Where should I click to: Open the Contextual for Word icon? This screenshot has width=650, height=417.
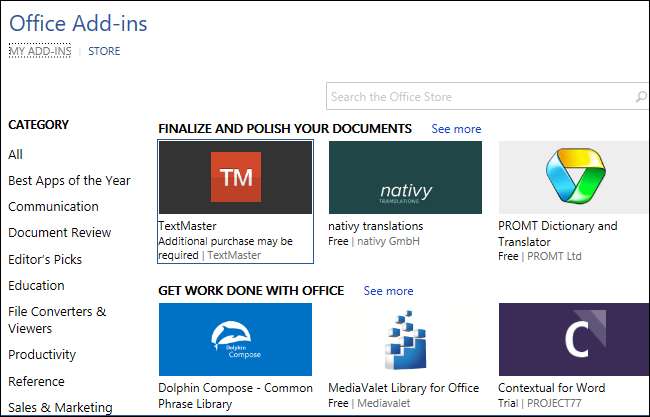click(573, 339)
